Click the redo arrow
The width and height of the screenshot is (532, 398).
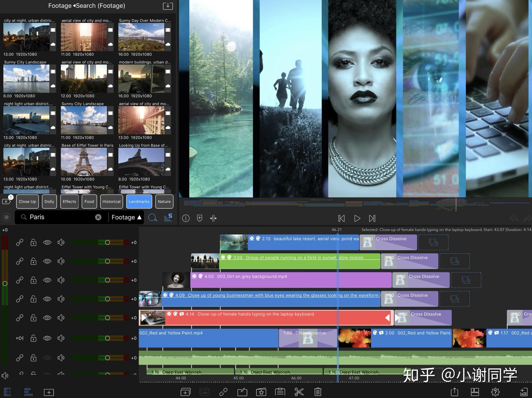pyautogui.click(x=528, y=218)
